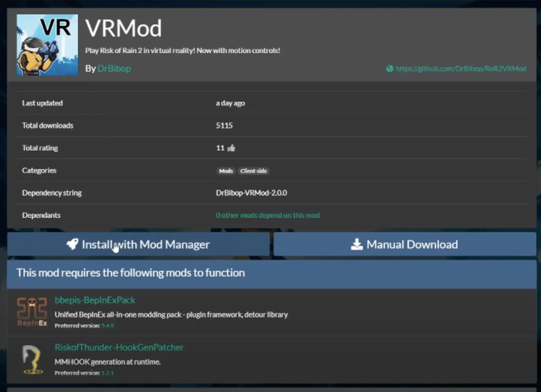Open the '0 other mods depend on this mod' link
This screenshot has width=541, height=392.
coord(268,215)
